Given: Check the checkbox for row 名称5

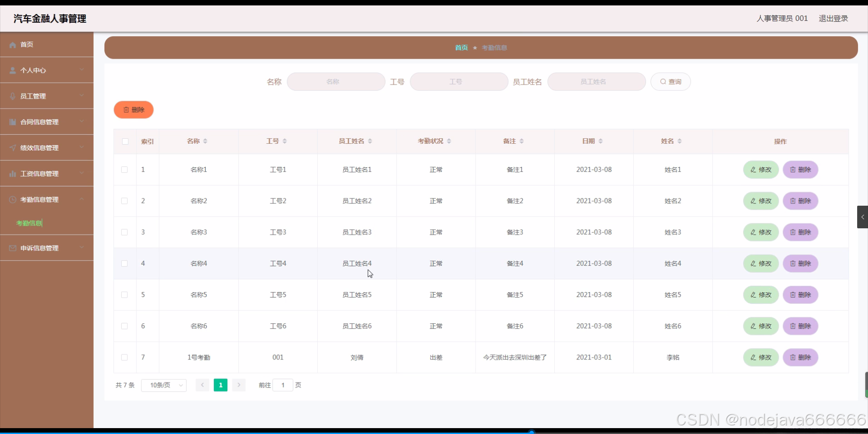Looking at the screenshot, I should [x=124, y=295].
